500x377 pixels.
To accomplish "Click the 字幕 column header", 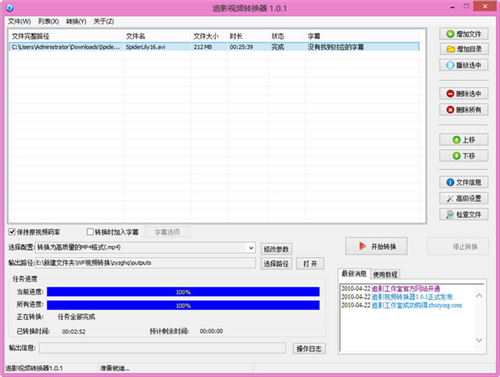I will (x=314, y=36).
